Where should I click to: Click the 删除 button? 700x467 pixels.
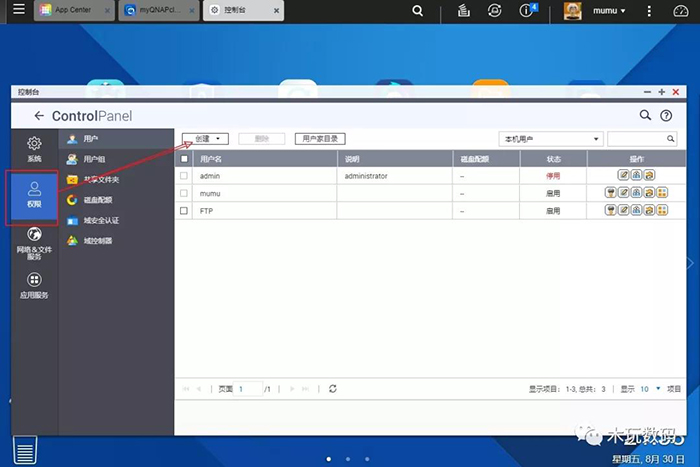pos(262,139)
